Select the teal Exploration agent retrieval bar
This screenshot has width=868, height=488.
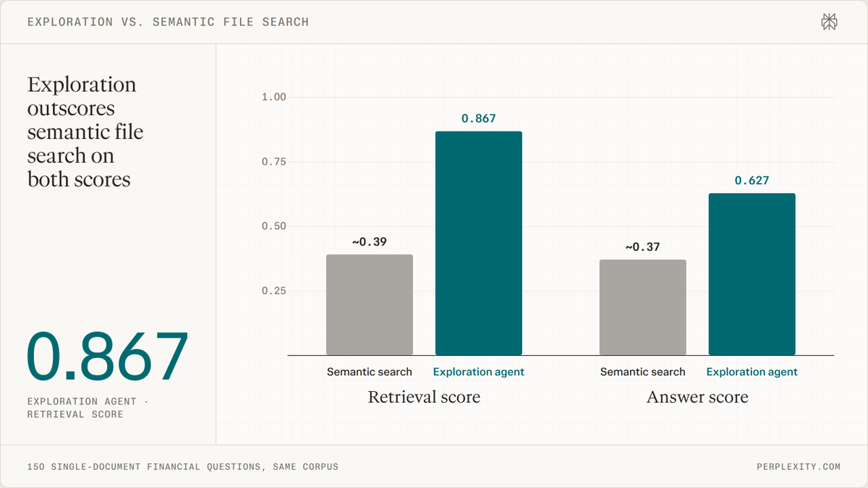point(478,243)
